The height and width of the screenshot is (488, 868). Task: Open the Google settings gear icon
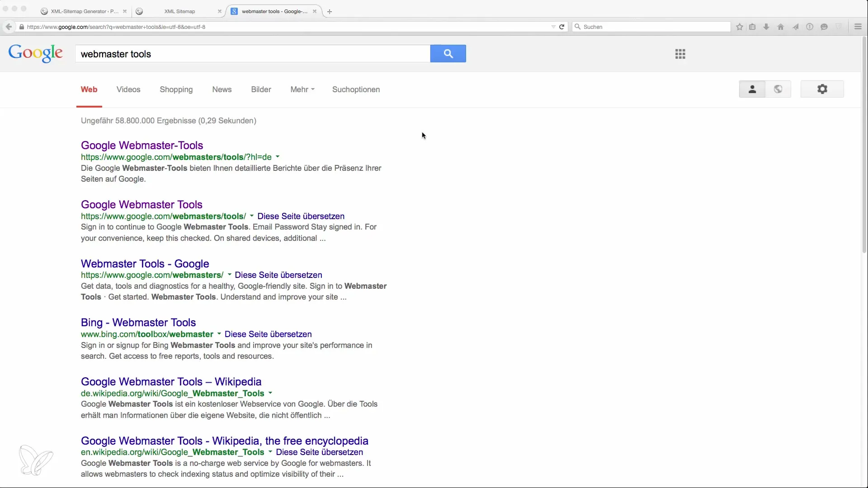point(822,89)
